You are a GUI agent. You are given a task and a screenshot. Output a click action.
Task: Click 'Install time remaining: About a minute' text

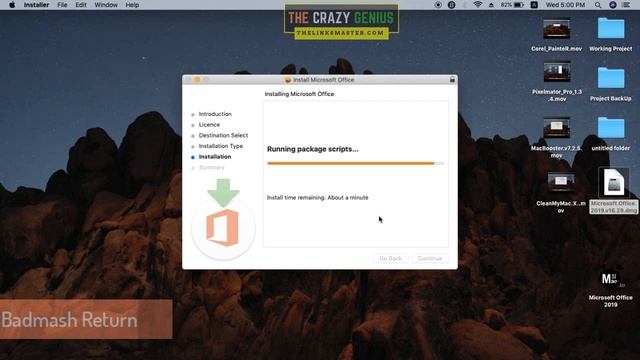pyautogui.click(x=318, y=198)
